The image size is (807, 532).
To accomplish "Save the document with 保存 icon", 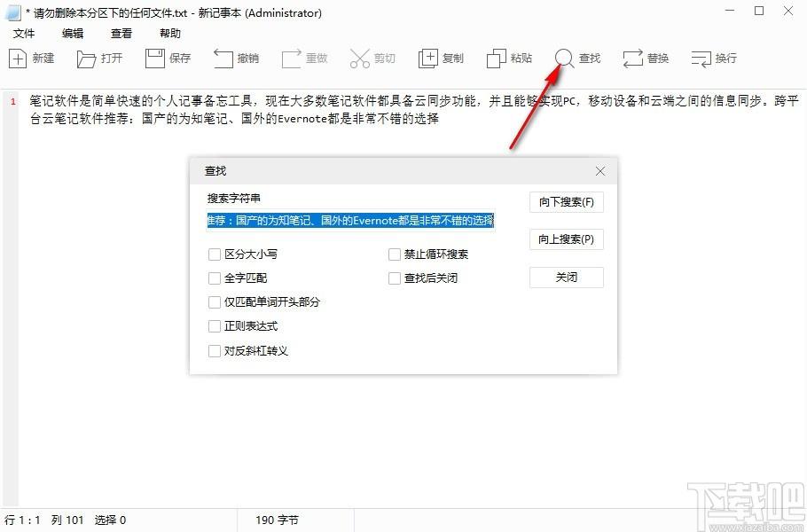I will click(154, 59).
